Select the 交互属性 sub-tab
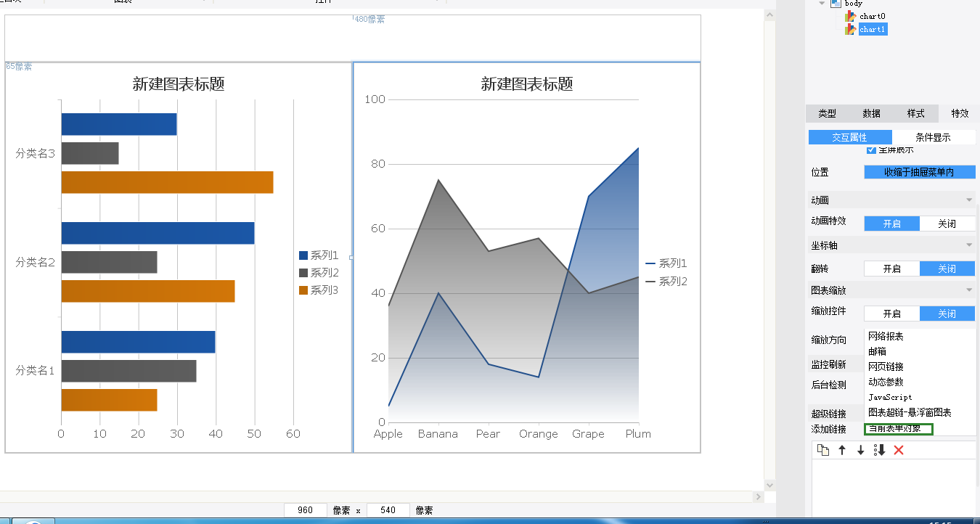 click(850, 137)
